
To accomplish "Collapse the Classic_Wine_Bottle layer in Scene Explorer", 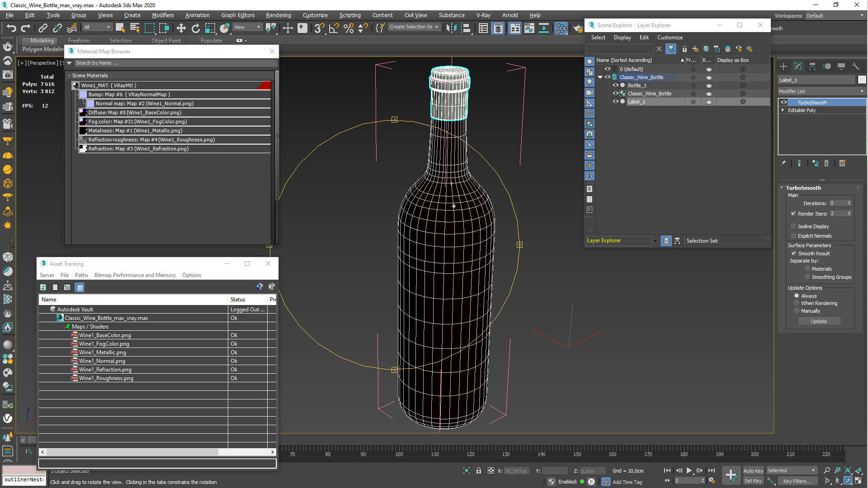I will [600, 77].
